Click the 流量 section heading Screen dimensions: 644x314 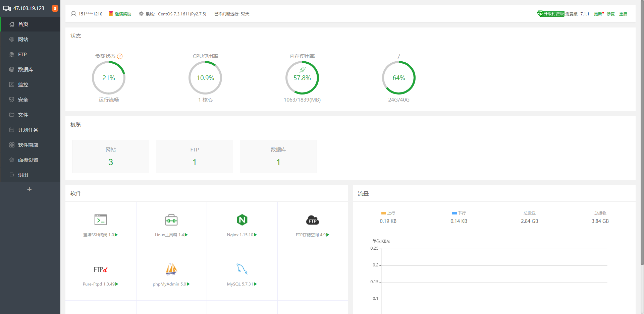click(x=363, y=193)
